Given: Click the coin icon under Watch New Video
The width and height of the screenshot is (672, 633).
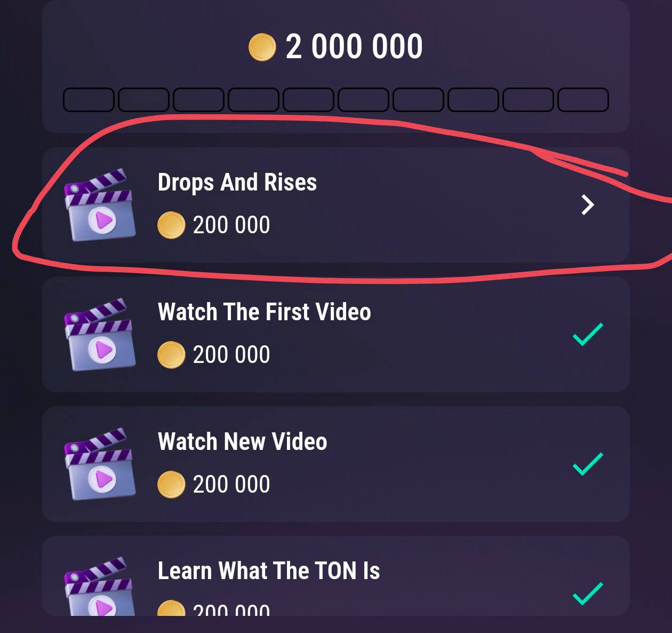Looking at the screenshot, I should (x=171, y=485).
